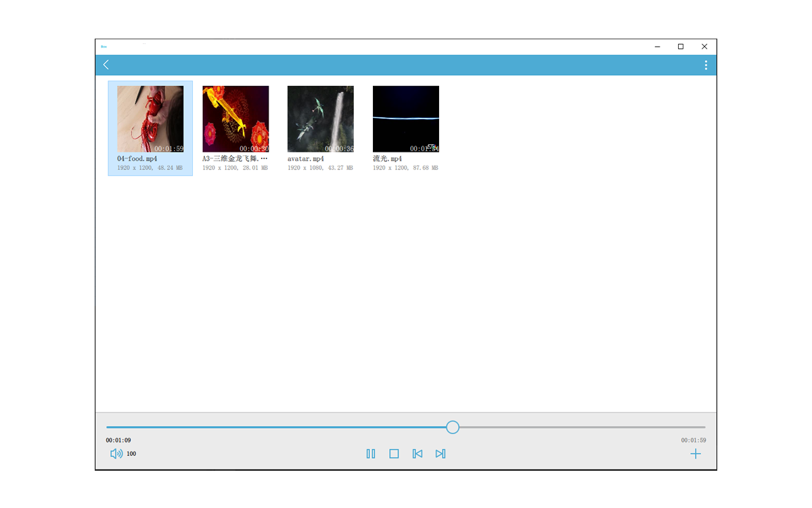Click the seek slider handle

pyautogui.click(x=453, y=427)
